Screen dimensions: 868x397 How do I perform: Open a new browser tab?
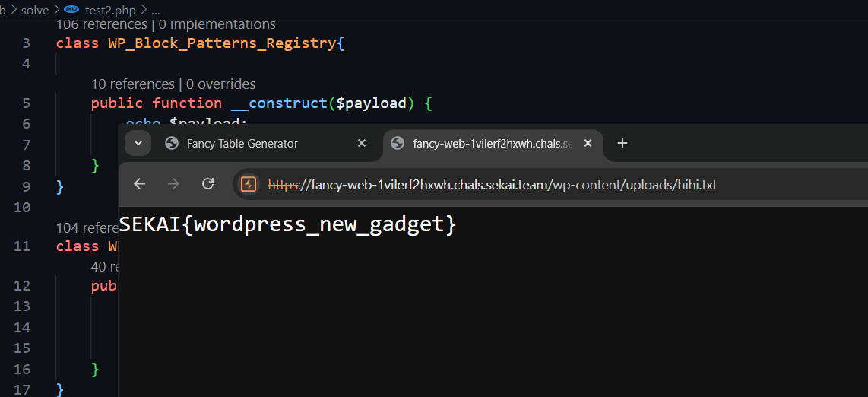tap(622, 143)
